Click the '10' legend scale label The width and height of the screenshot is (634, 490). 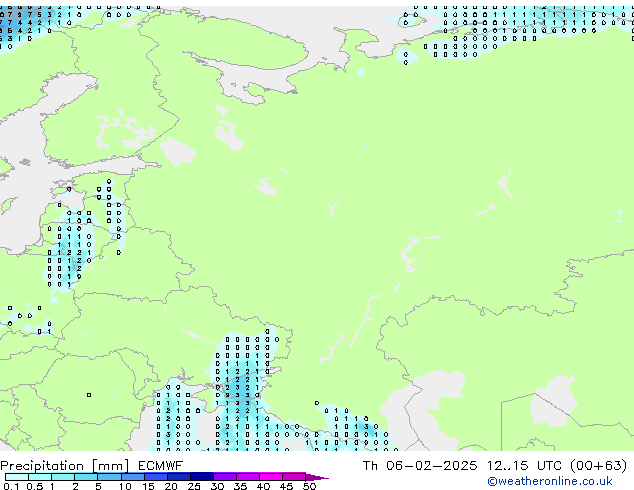(125, 486)
